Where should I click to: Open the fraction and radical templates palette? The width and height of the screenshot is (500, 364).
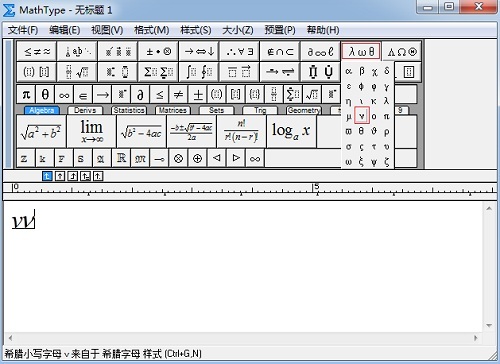pyautogui.click(x=77, y=72)
